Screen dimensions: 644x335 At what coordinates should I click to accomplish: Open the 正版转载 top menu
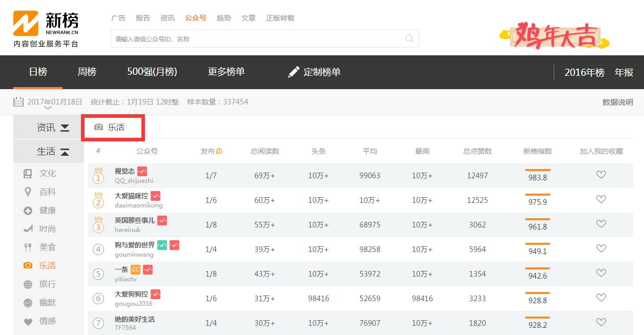point(280,18)
